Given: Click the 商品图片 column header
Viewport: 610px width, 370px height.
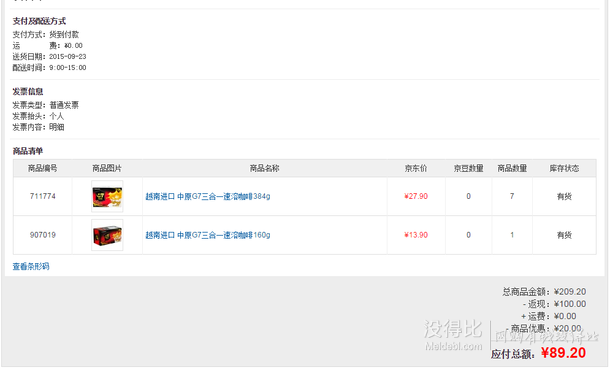Looking at the screenshot, I should [x=107, y=168].
